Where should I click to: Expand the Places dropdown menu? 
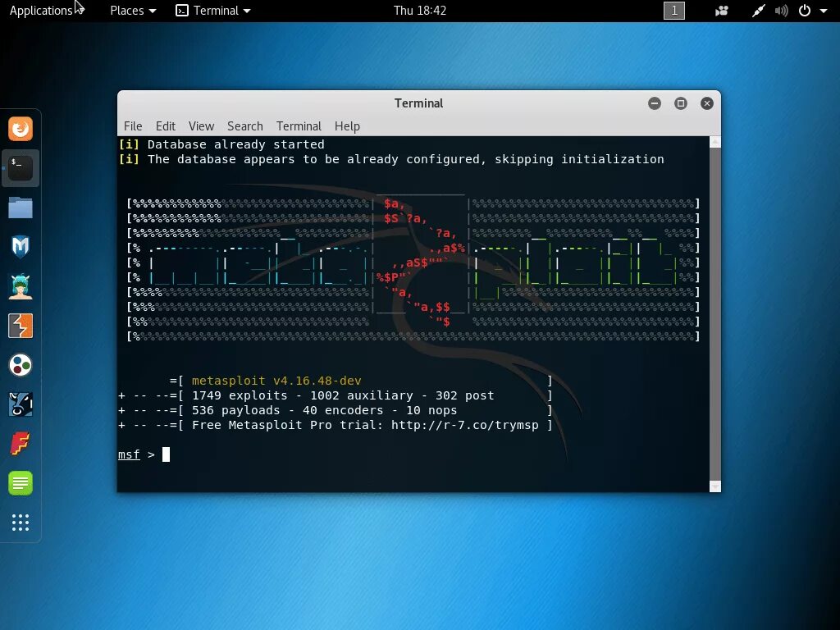point(133,11)
